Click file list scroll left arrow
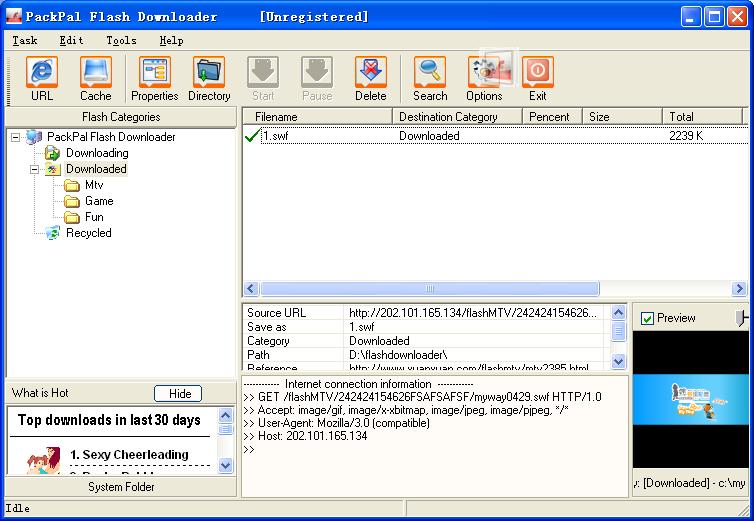Image resolution: width=754 pixels, height=521 pixels. [251, 289]
